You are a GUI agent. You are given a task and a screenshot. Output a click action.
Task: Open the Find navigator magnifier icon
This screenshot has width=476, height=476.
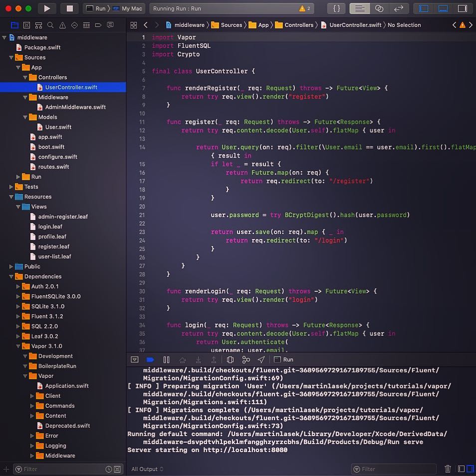coord(50,25)
